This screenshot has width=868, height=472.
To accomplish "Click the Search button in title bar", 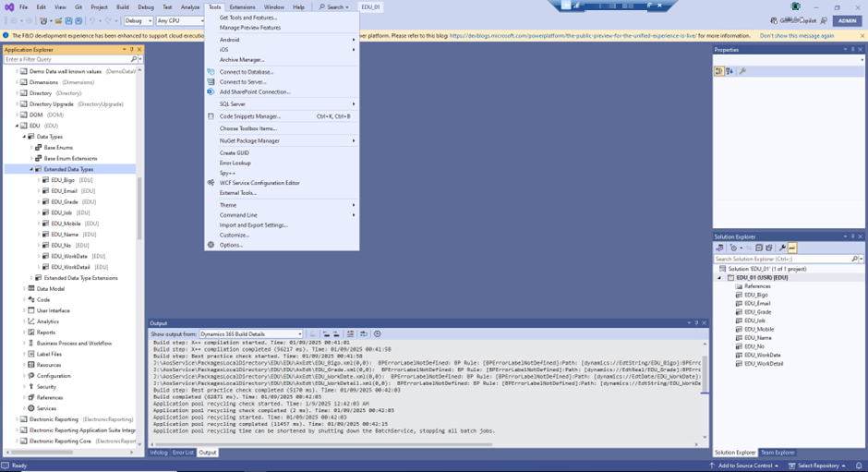I will click(334, 6).
